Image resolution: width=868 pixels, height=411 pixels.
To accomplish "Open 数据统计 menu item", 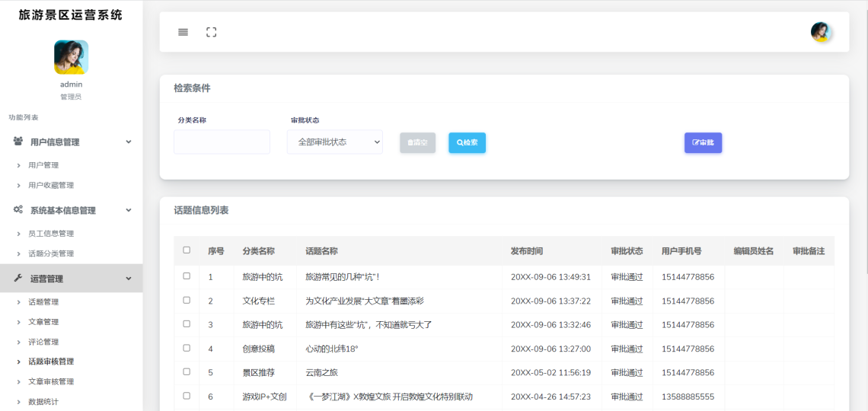I will pyautogui.click(x=43, y=402).
